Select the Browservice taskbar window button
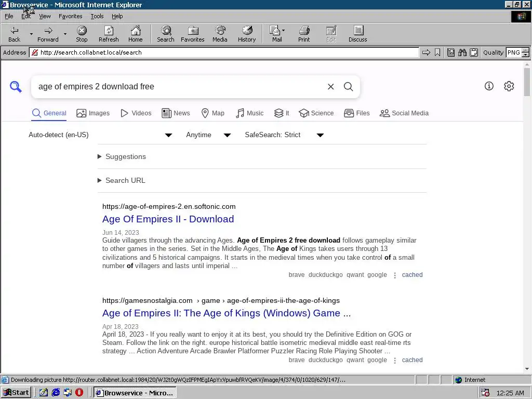The width and height of the screenshot is (532, 399). tap(135, 393)
